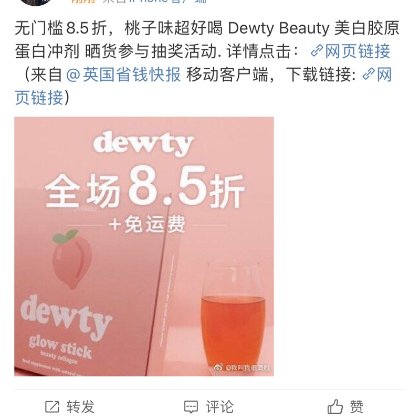
Task: Open the poster's avatar at top left
Action: (35, 2)
